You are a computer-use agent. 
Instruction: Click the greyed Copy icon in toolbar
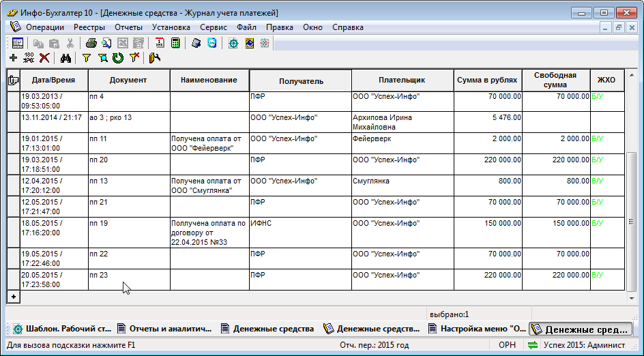pyautogui.click(x=38, y=43)
